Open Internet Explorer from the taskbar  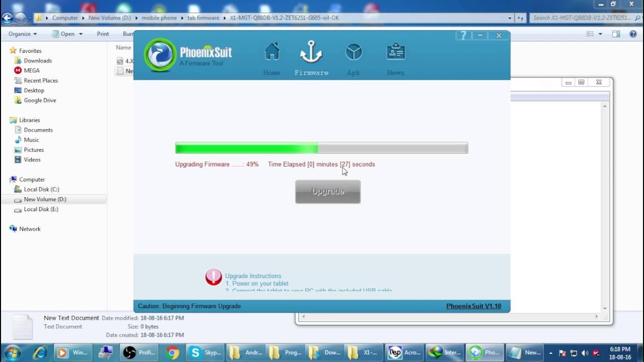40,352
